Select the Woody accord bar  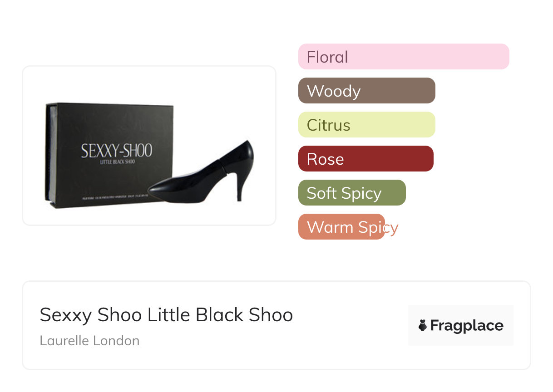[366, 91]
